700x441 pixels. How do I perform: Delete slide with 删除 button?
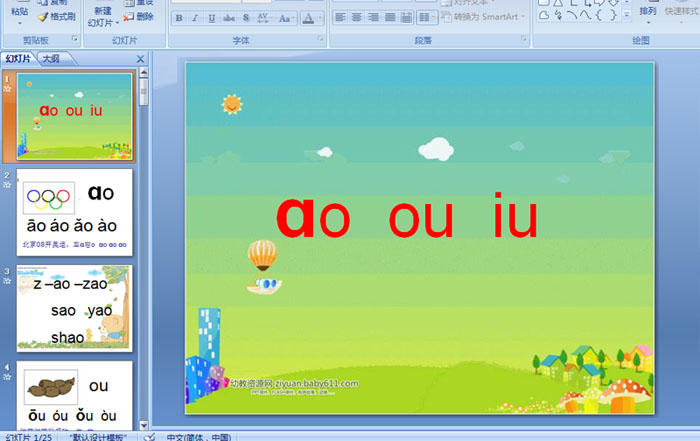pos(139,17)
